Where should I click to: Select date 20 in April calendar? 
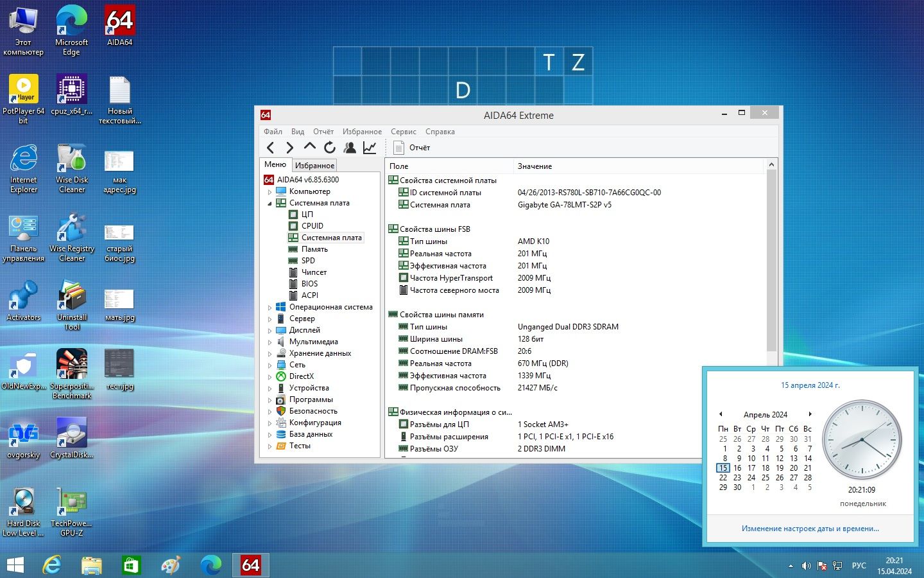pos(794,468)
